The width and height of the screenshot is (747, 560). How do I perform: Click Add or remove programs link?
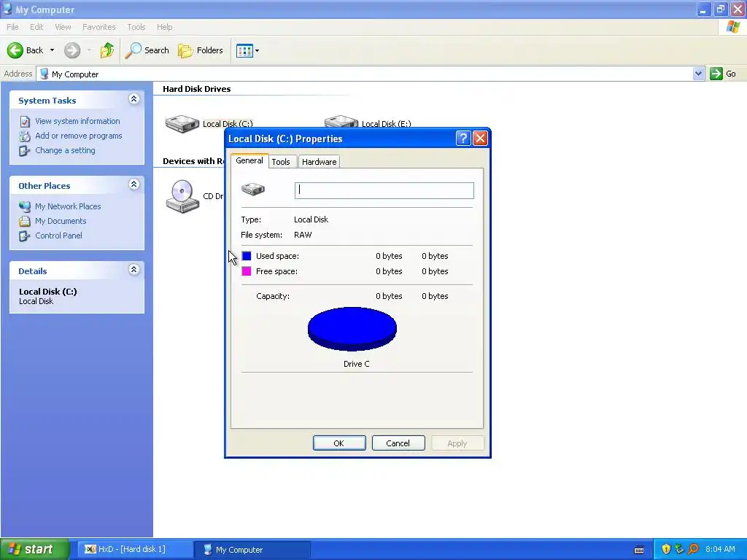click(79, 136)
